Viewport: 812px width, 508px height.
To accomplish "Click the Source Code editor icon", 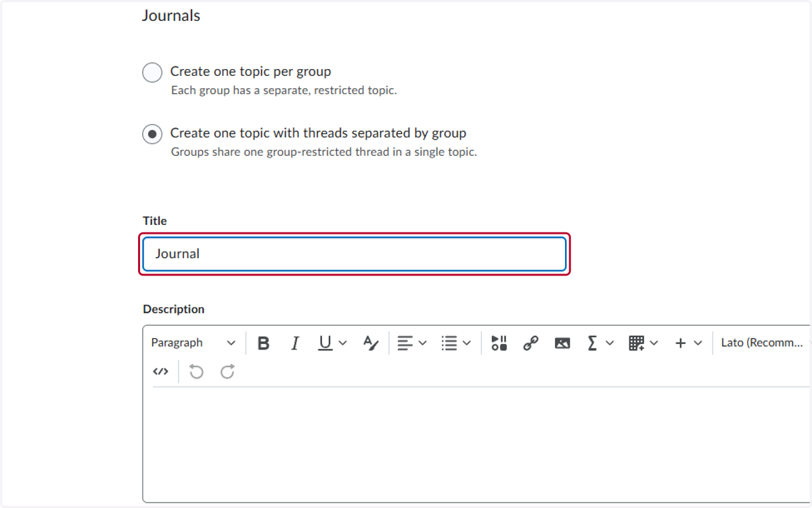I will tap(160, 371).
